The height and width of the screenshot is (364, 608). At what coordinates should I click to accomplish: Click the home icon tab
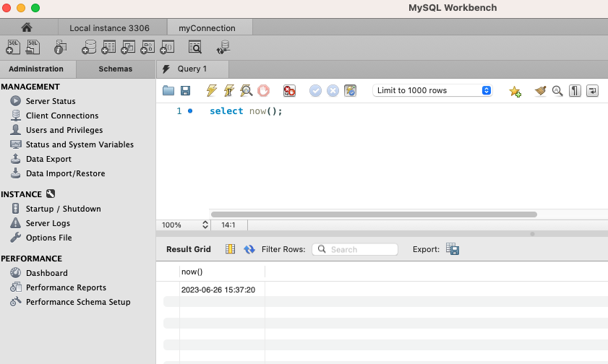click(x=27, y=27)
